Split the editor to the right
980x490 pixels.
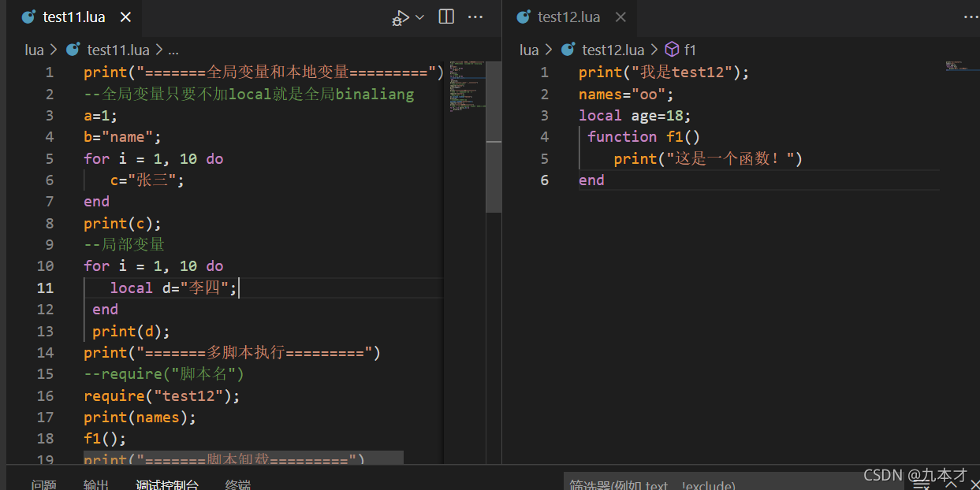click(446, 17)
